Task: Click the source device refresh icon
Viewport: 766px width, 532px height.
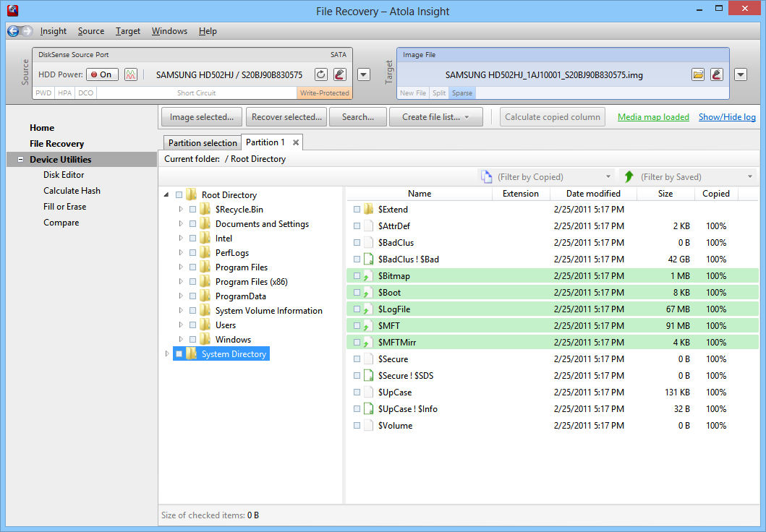Action: 321,74
